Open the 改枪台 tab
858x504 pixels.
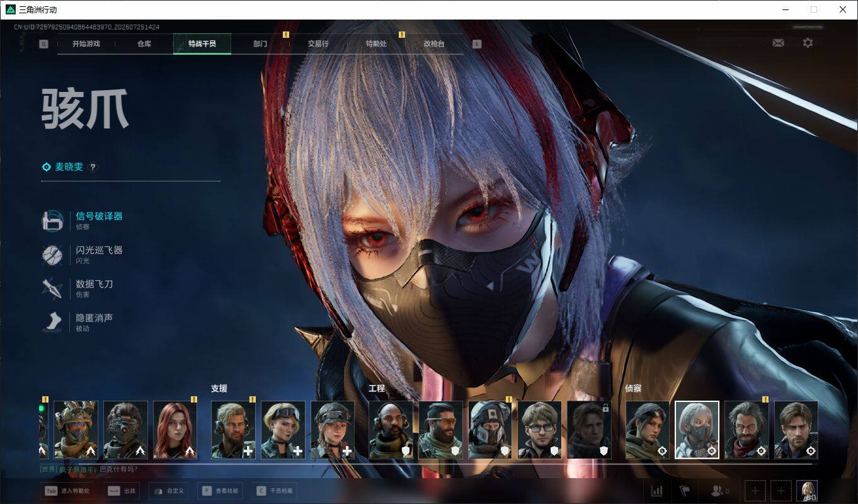click(x=434, y=43)
